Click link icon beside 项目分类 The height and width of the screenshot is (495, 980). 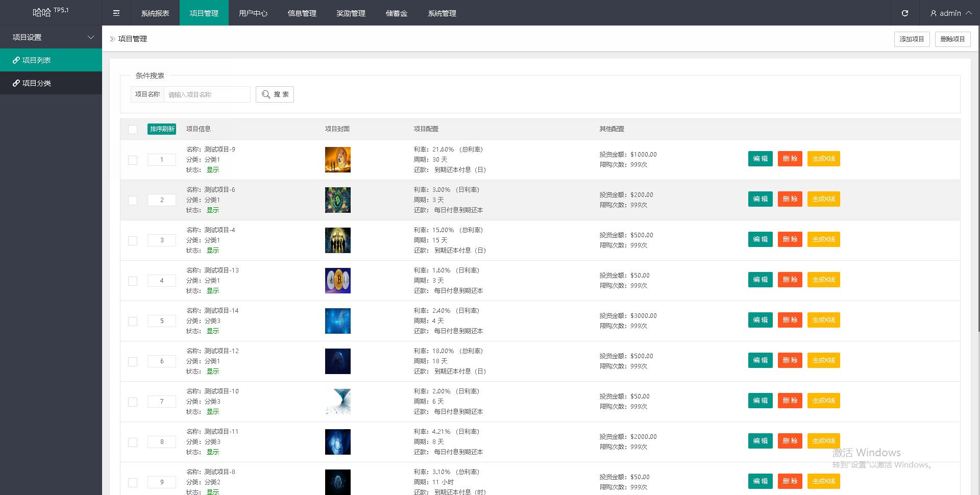16,83
